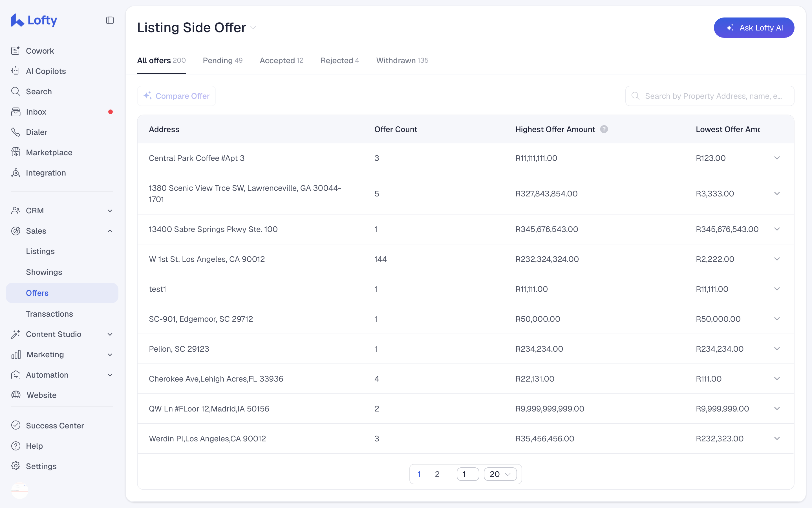
Task: Click the magnifier icon in property search
Action: (636, 96)
